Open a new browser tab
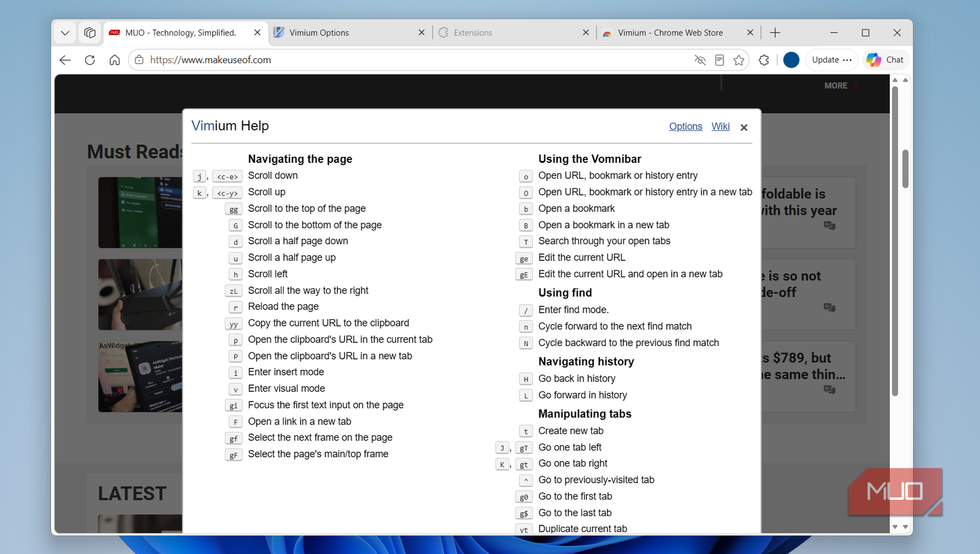 coord(775,33)
